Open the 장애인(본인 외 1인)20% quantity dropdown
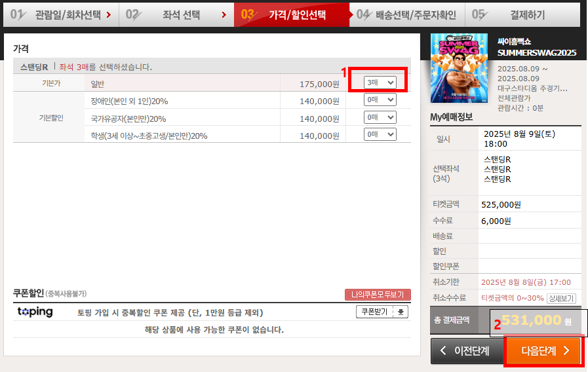The width and height of the screenshot is (588, 372). (380, 100)
